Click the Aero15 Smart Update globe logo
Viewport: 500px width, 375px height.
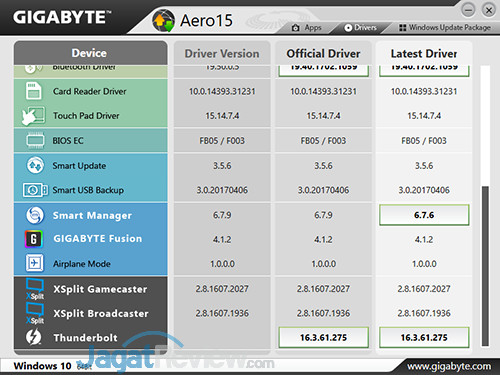(x=164, y=20)
